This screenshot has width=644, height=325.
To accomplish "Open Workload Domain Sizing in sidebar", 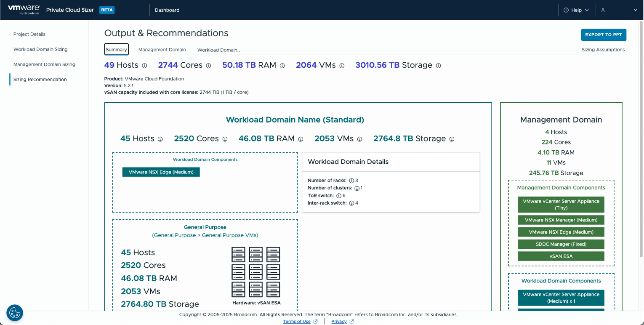I will point(40,49).
